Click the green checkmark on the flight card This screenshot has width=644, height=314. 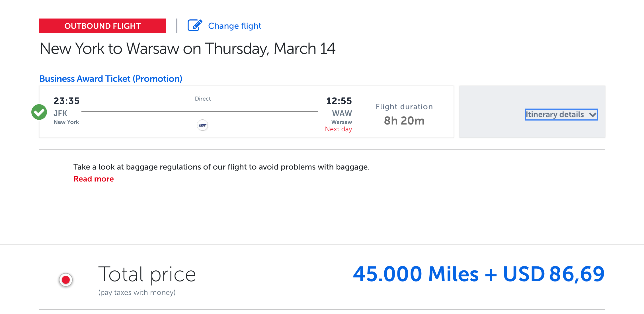(x=39, y=112)
